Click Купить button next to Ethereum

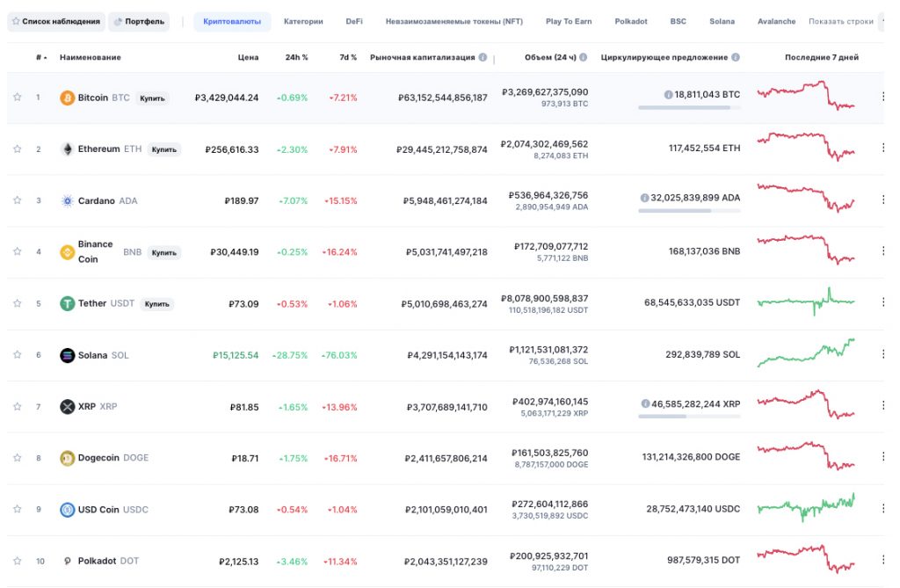coord(164,149)
